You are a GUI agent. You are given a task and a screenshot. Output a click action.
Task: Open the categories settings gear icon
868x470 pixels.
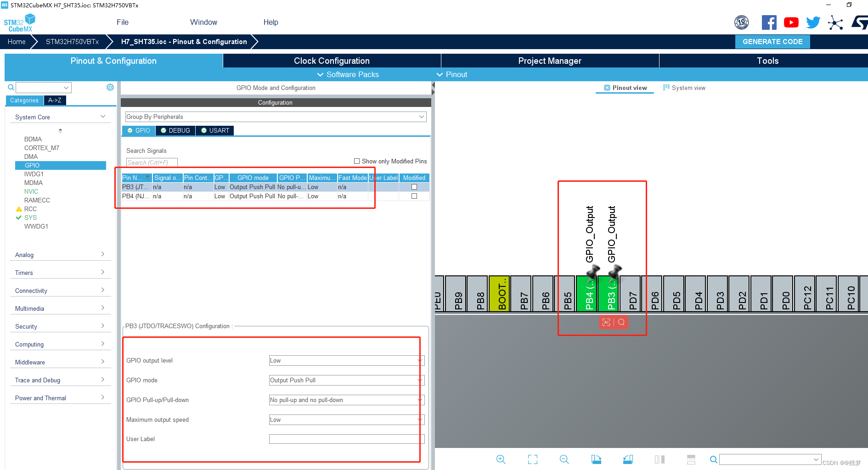tap(110, 87)
